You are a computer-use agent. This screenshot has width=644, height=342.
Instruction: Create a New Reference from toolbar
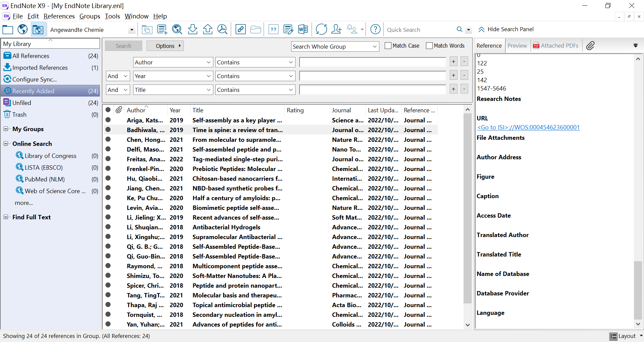[x=162, y=30]
